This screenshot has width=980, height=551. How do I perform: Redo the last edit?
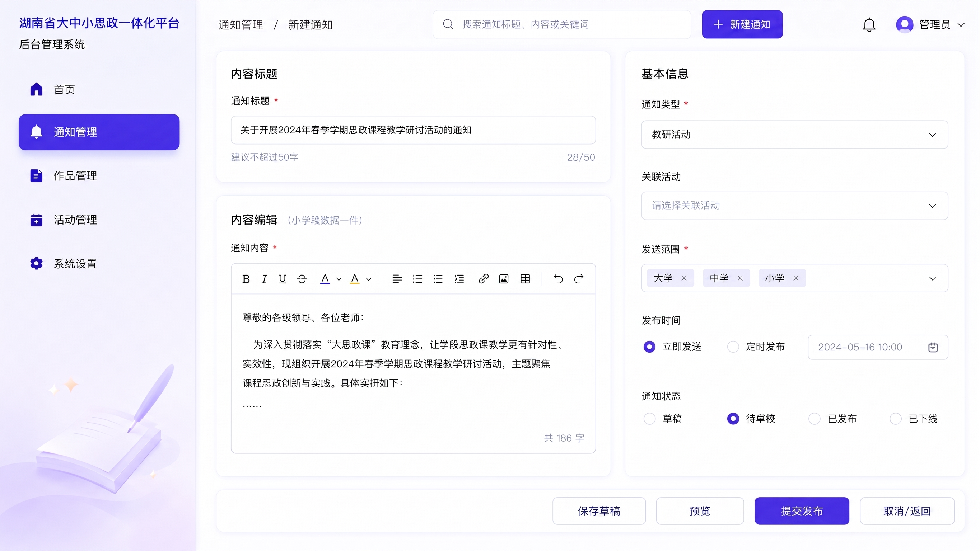click(579, 279)
